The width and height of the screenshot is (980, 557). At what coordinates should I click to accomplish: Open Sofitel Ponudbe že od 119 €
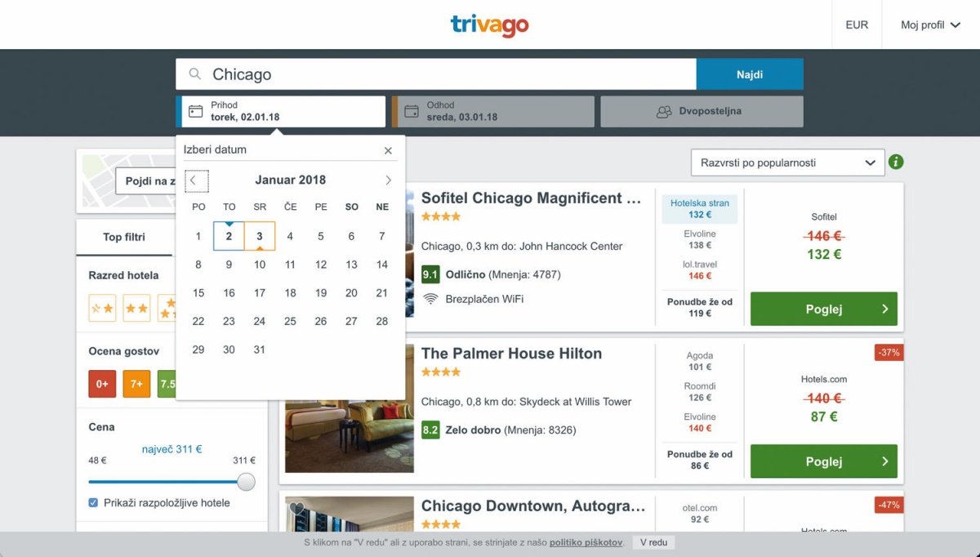pyautogui.click(x=700, y=307)
